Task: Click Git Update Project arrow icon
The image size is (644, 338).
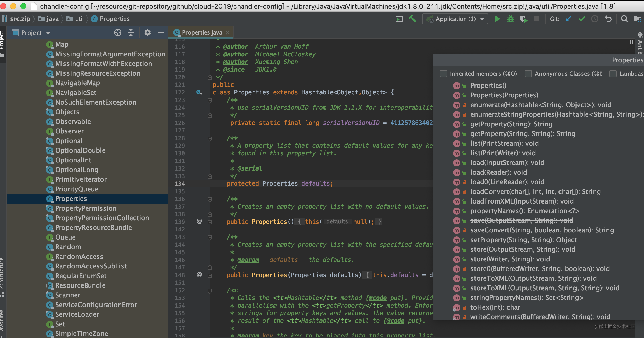Action: (x=568, y=19)
